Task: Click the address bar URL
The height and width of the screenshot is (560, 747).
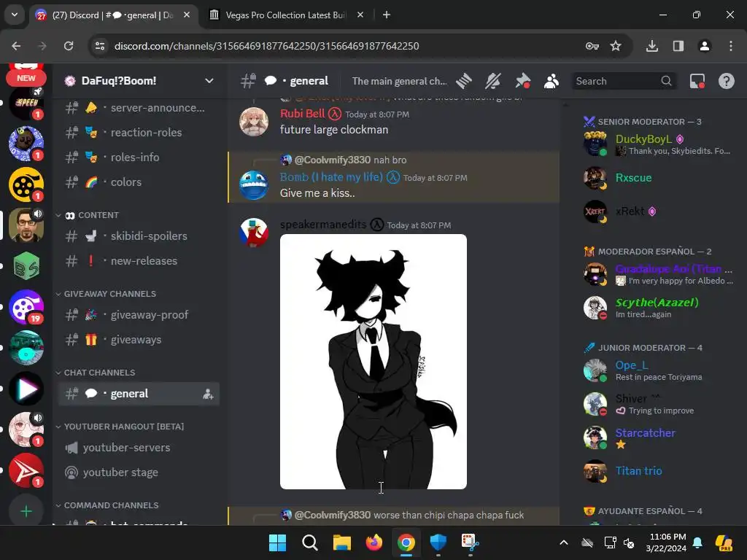Action: point(267,46)
